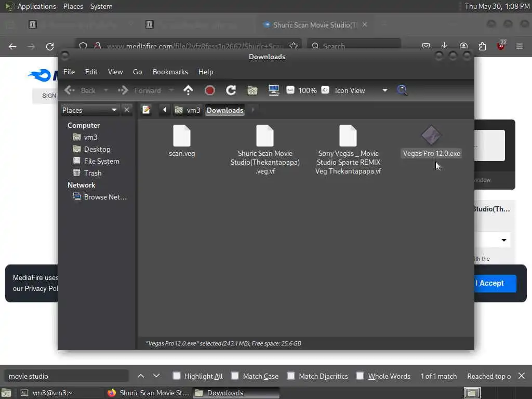532x399 pixels.
Task: Close the Firefox find bar
Action: tap(522, 376)
